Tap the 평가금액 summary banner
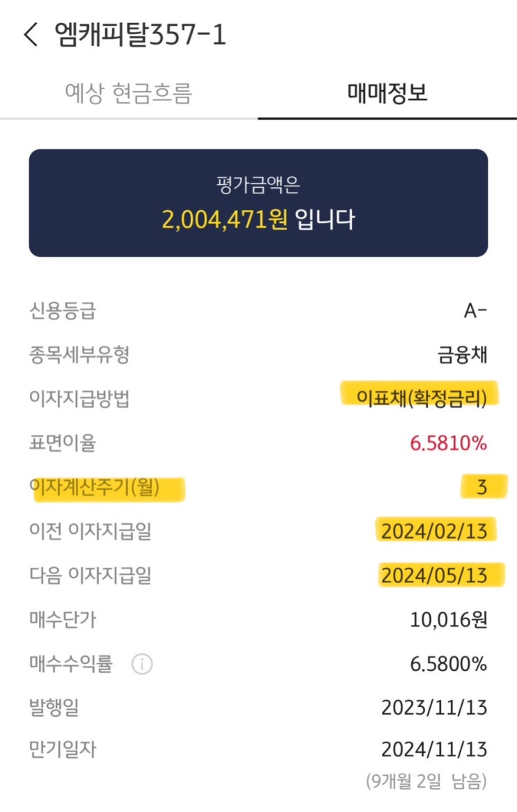517x812 pixels. [x=259, y=203]
